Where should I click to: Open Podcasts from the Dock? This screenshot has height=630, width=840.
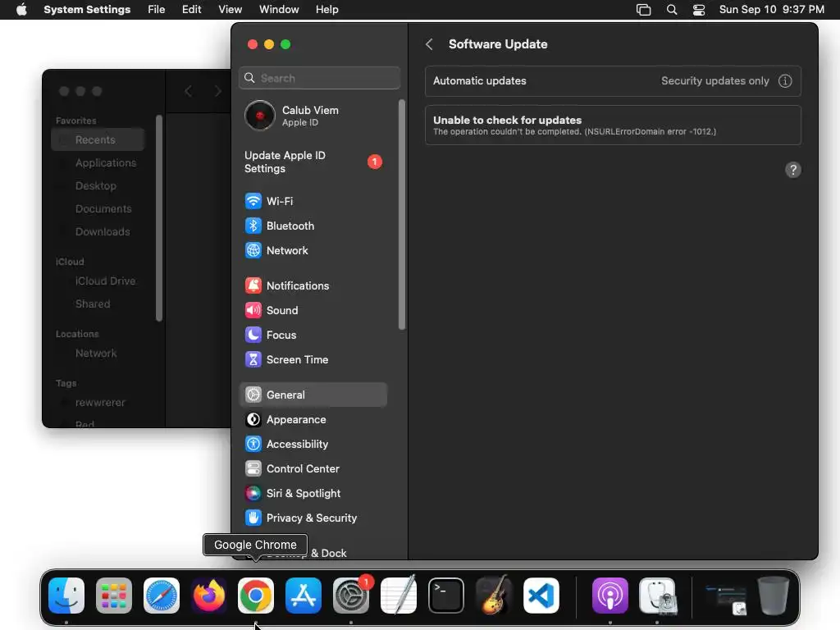point(609,596)
